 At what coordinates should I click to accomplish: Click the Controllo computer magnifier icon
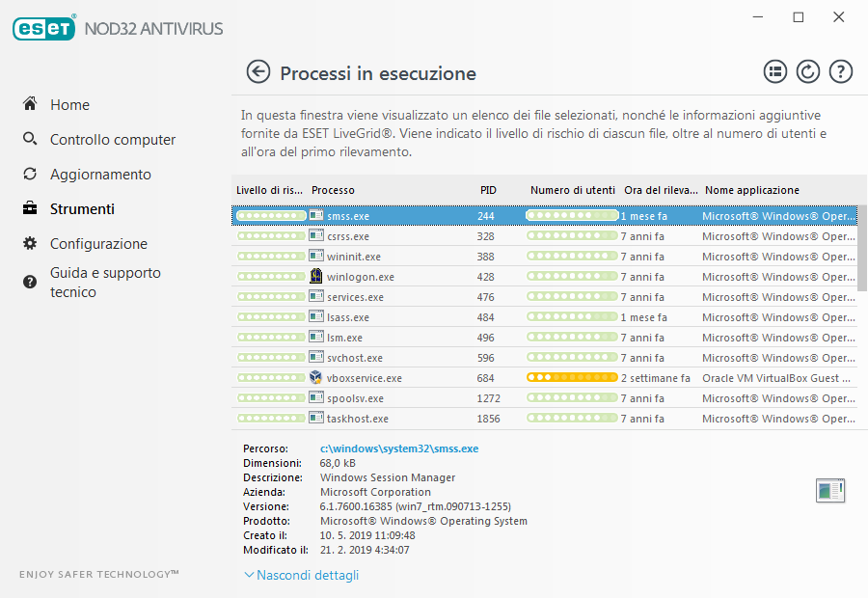click(30, 139)
